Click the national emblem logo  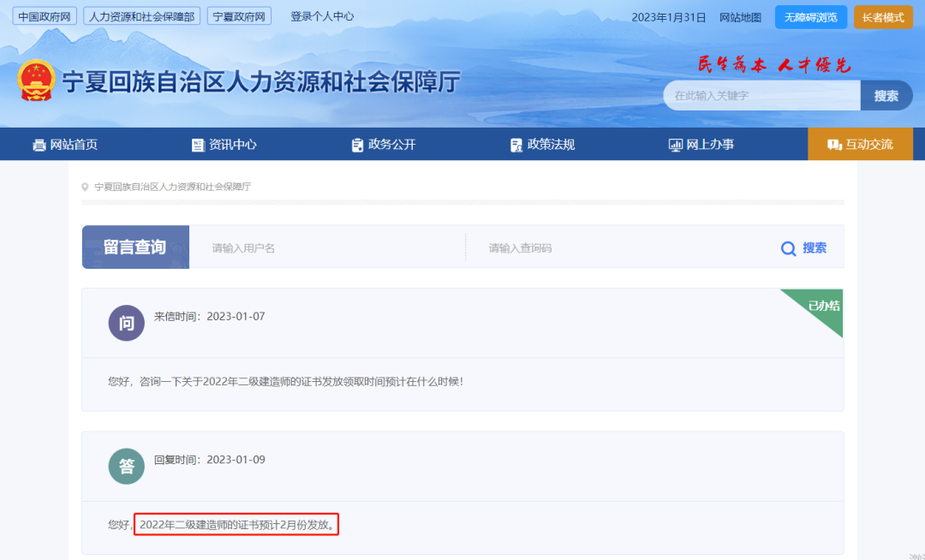(35, 80)
